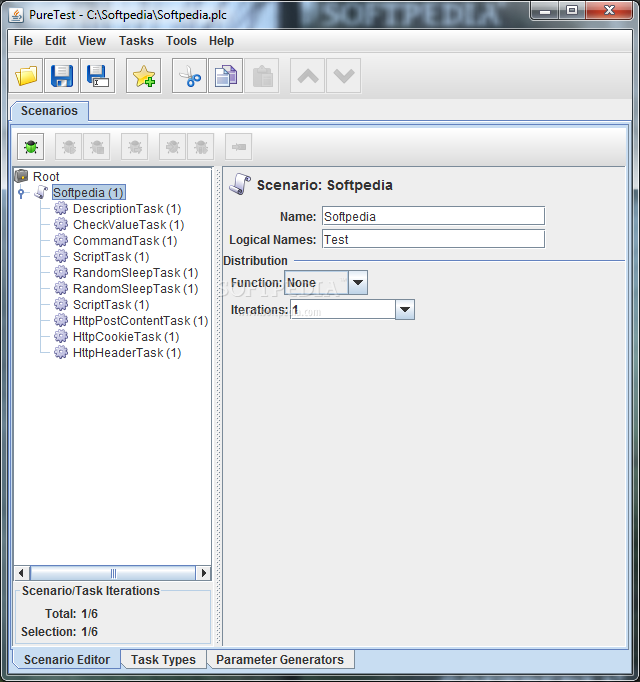Select the second ScriptTask (1) row

(x=111, y=305)
